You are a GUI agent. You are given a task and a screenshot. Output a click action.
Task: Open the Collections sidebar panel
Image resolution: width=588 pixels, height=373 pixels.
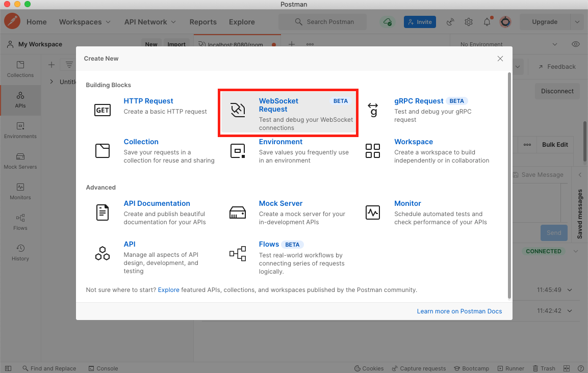(x=20, y=69)
